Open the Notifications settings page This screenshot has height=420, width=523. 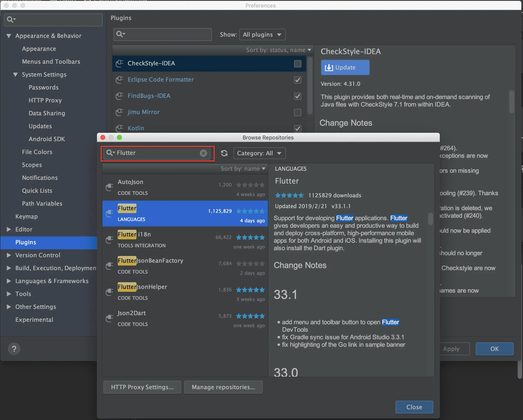(40, 178)
